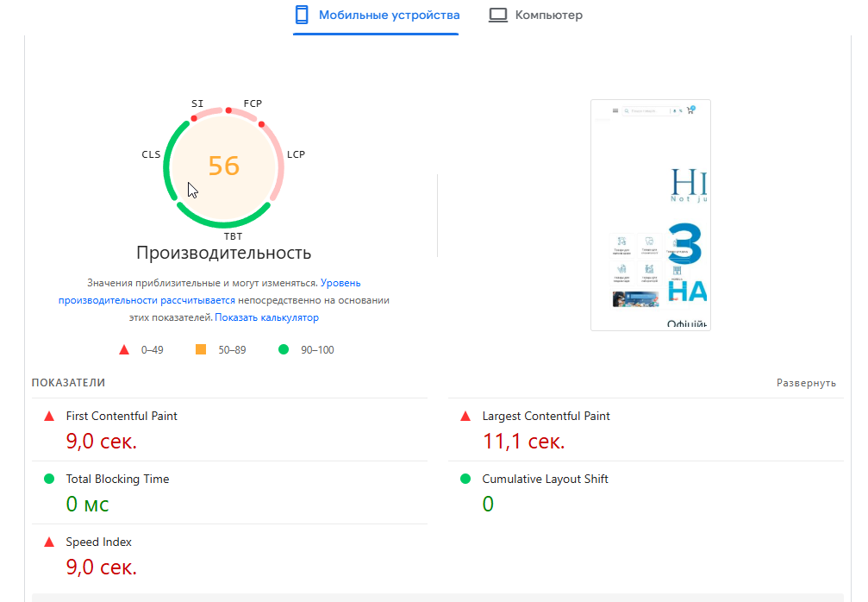Click the LCP label on gauge
This screenshot has width=868, height=602.
coord(297,154)
